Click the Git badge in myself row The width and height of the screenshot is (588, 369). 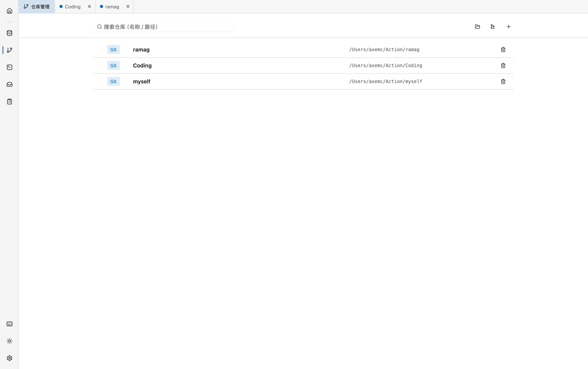pyautogui.click(x=114, y=81)
